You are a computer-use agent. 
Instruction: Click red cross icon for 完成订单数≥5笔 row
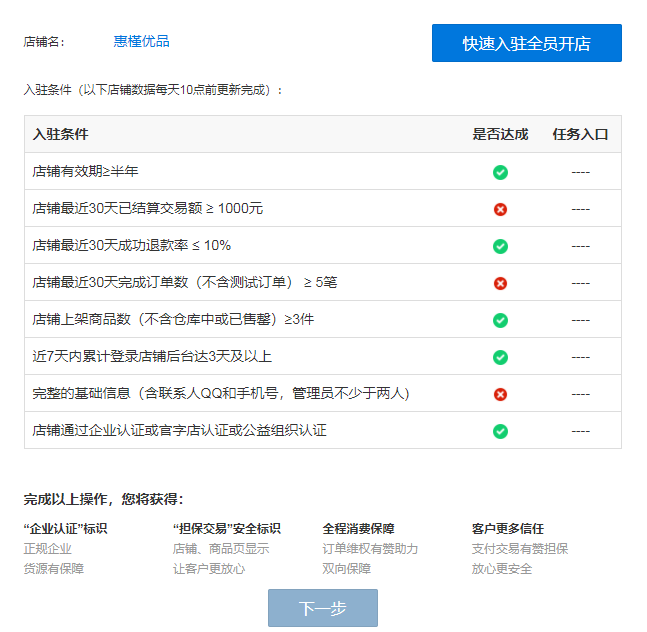pyautogui.click(x=500, y=283)
